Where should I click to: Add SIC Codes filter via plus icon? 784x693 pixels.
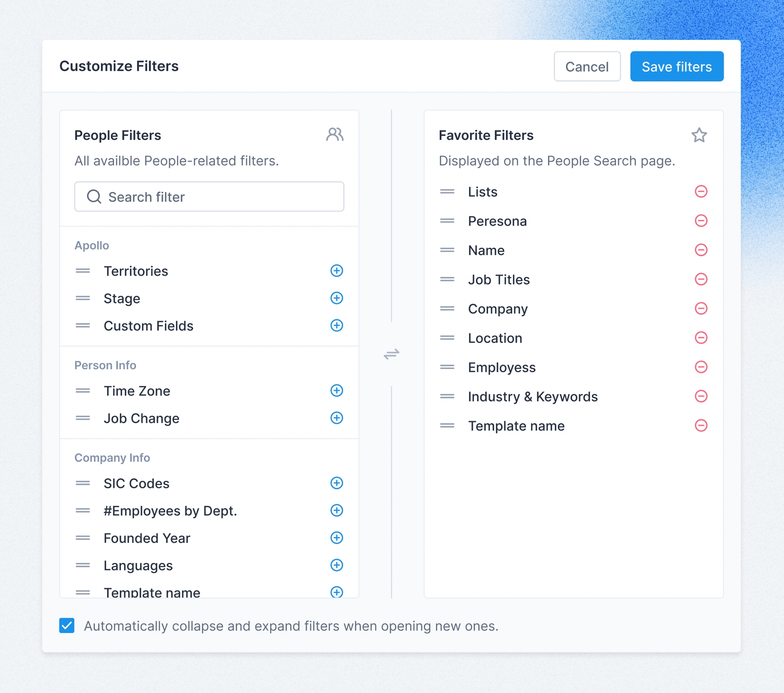pos(336,483)
